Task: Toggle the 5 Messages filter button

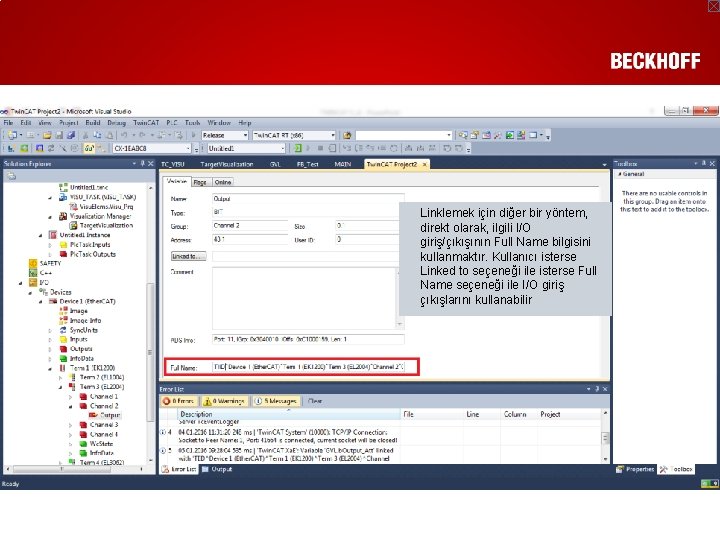Action: point(276,401)
